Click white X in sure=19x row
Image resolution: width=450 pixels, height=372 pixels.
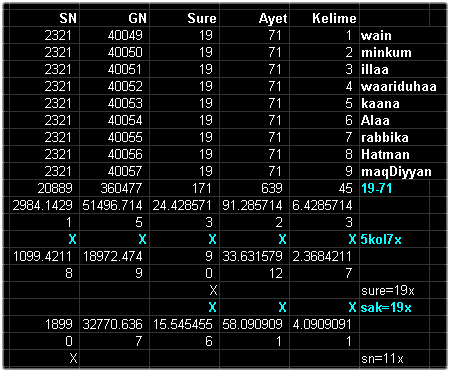(213, 291)
